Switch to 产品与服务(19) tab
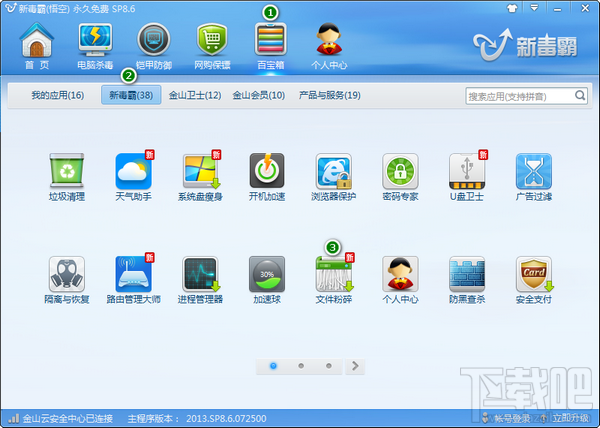This screenshot has width=600, height=428. point(329,95)
